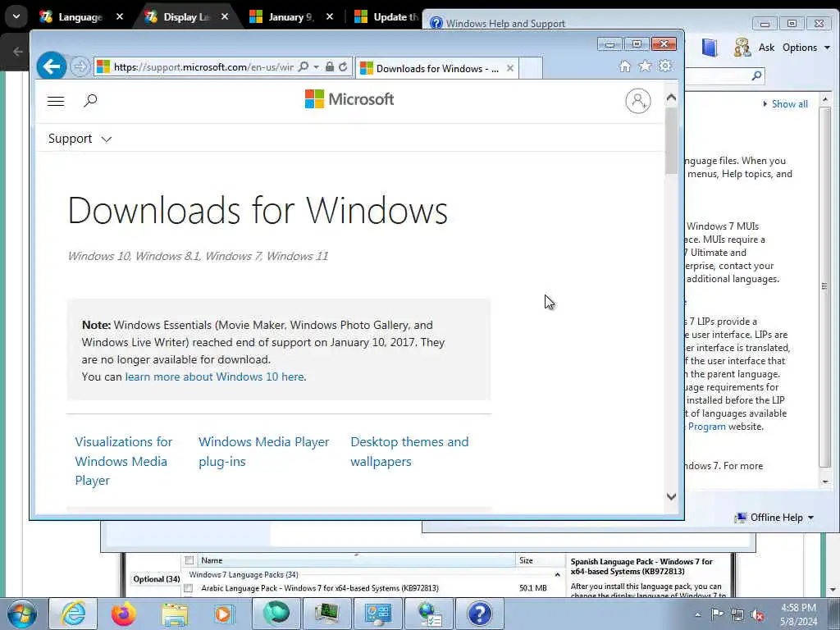The height and width of the screenshot is (630, 840).
Task: Switch to the January 9 browser tab
Action: (291, 17)
